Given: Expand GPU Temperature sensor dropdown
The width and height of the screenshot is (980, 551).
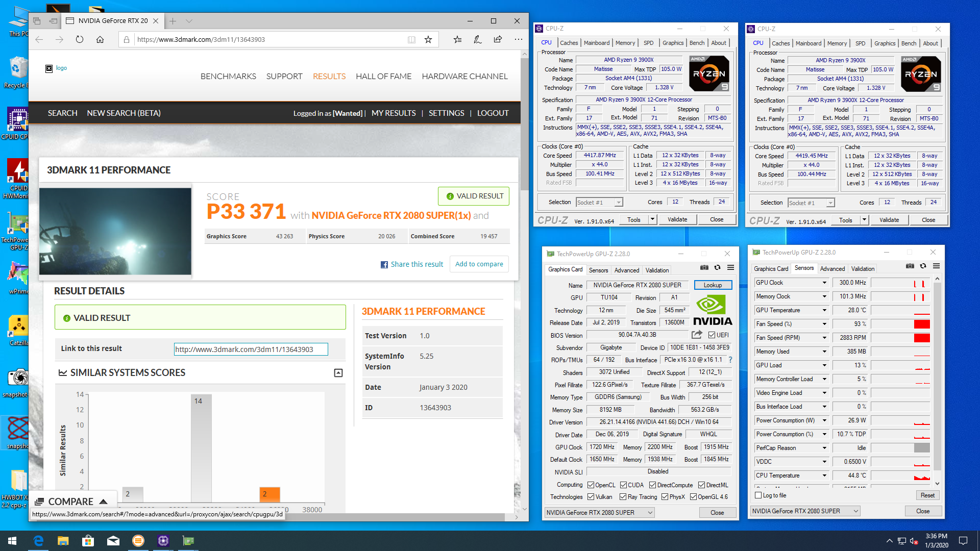Looking at the screenshot, I should coord(824,310).
